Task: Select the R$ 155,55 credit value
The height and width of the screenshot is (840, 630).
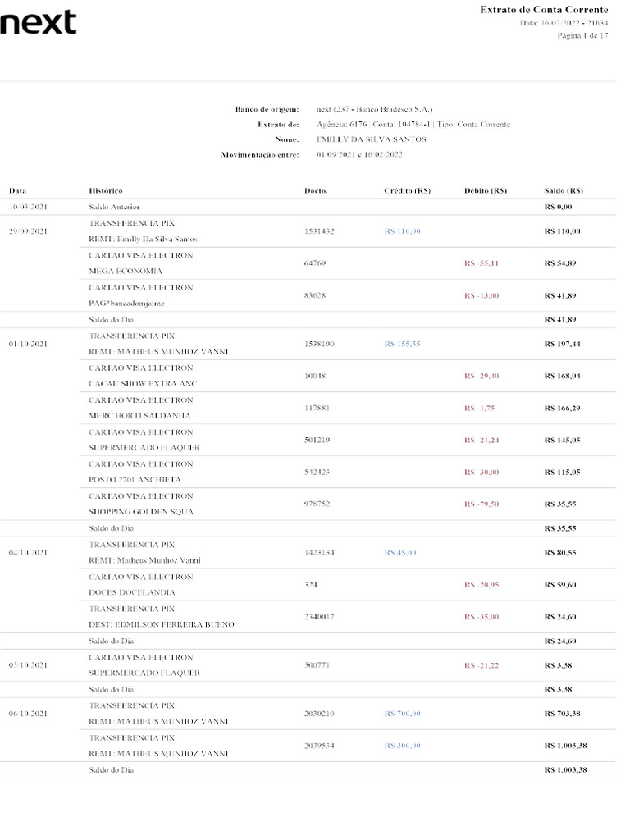Action: click(x=402, y=344)
